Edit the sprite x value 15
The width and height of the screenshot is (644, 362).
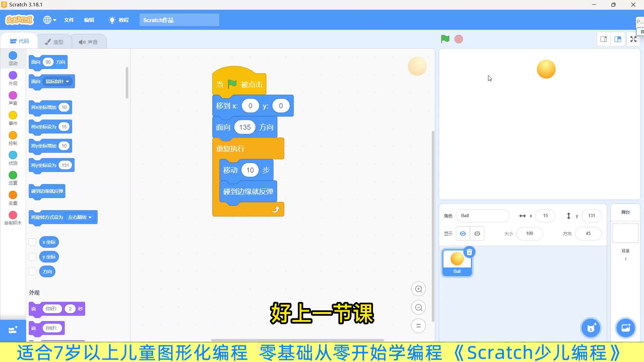(x=545, y=216)
